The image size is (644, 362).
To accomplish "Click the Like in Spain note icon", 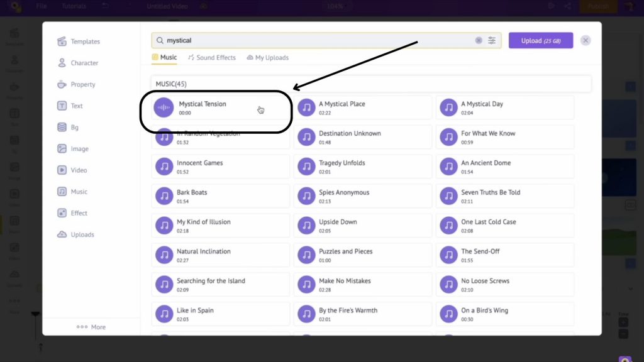I will click(164, 314).
